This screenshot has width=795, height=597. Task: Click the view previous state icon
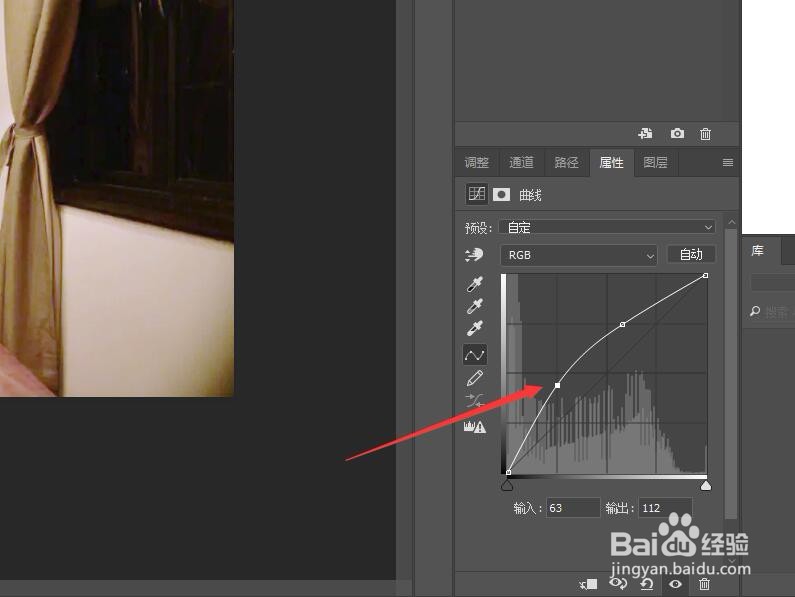pos(618,584)
